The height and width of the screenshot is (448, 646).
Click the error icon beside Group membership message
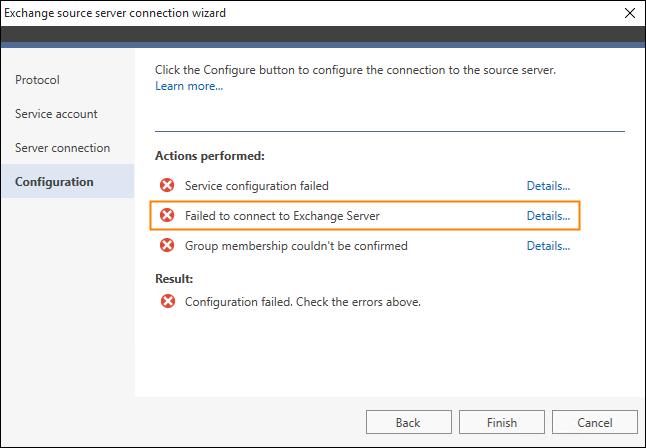[167, 245]
